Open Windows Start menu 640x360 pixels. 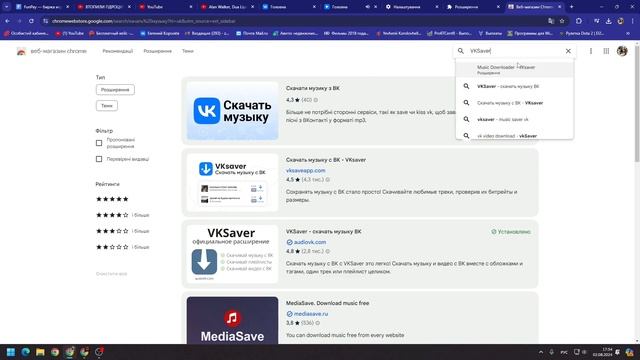pyautogui.click(x=11, y=352)
